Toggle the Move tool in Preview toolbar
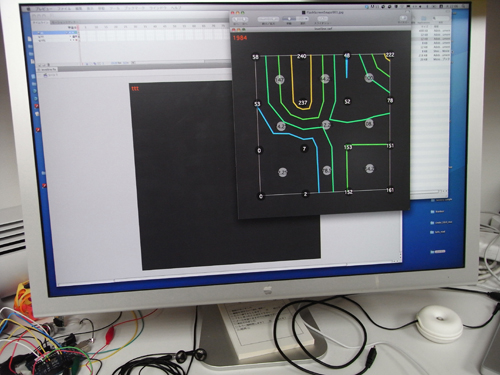 [289, 19]
